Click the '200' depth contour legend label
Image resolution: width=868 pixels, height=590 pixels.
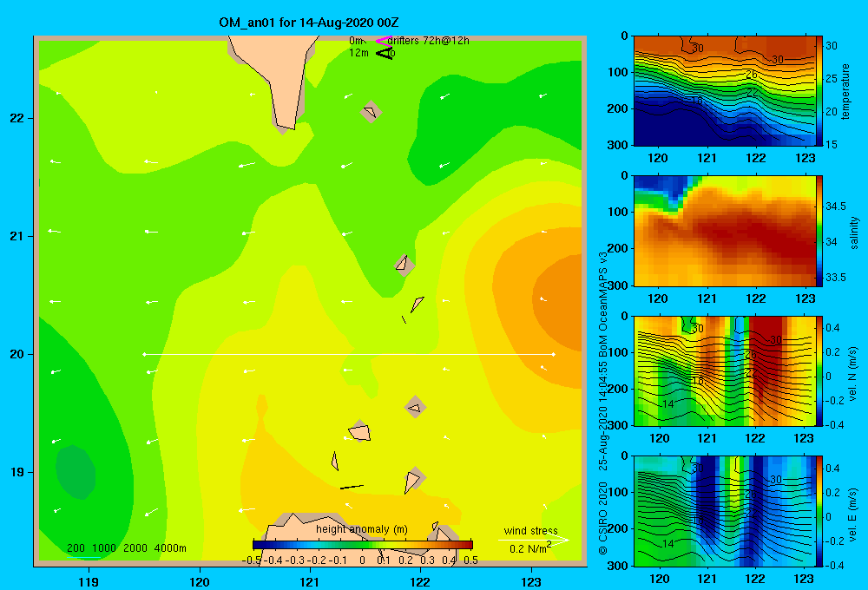coord(76,548)
